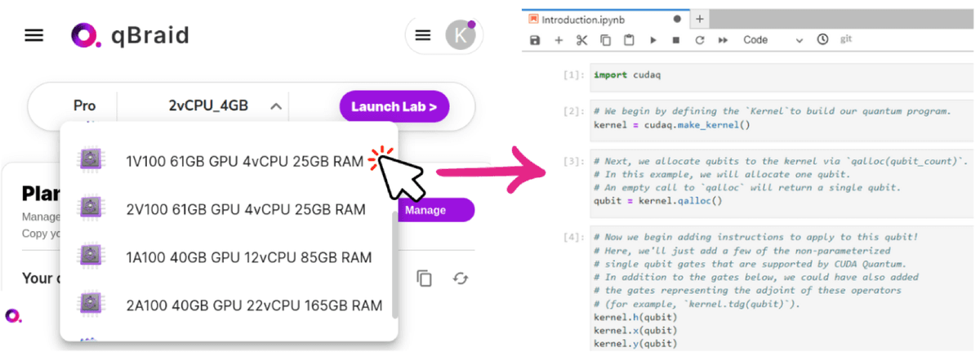Image resolution: width=980 pixels, height=357 pixels.
Task: Restart kernel and run all cells
Action: (724, 39)
